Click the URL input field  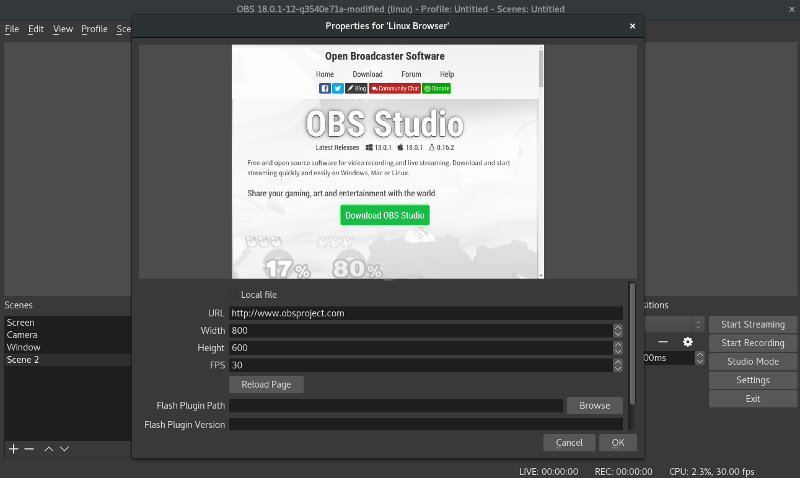(426, 313)
